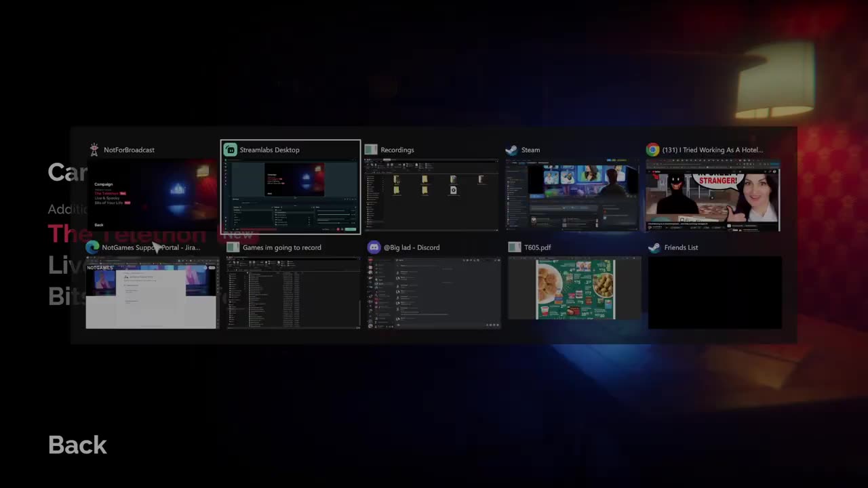Click the Steam icon beside Friends List
This screenshot has height=488, width=868.
654,247
